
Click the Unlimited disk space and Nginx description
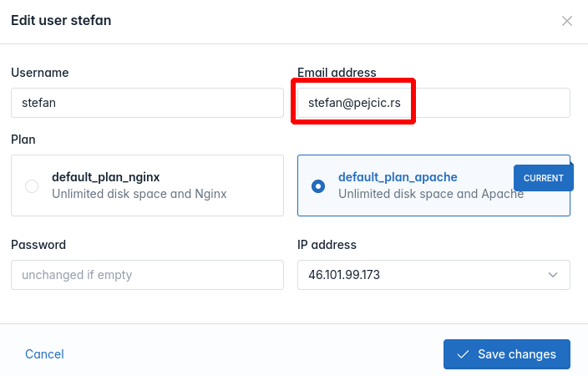(139, 194)
